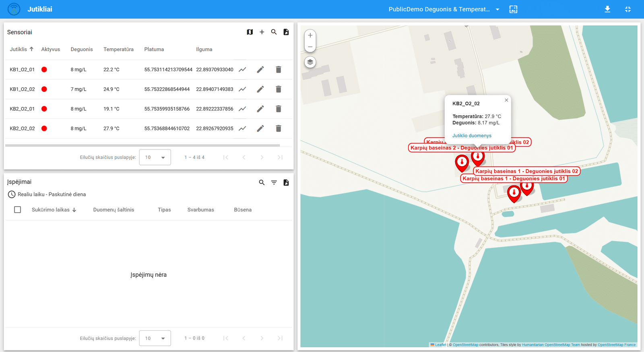Add new sensor with plus icon

(x=262, y=32)
